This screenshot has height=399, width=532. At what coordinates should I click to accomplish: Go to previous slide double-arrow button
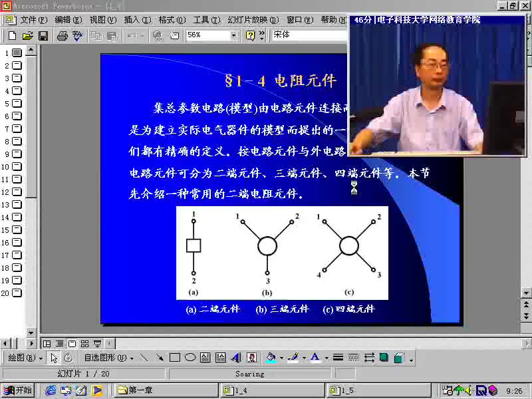[526, 304]
